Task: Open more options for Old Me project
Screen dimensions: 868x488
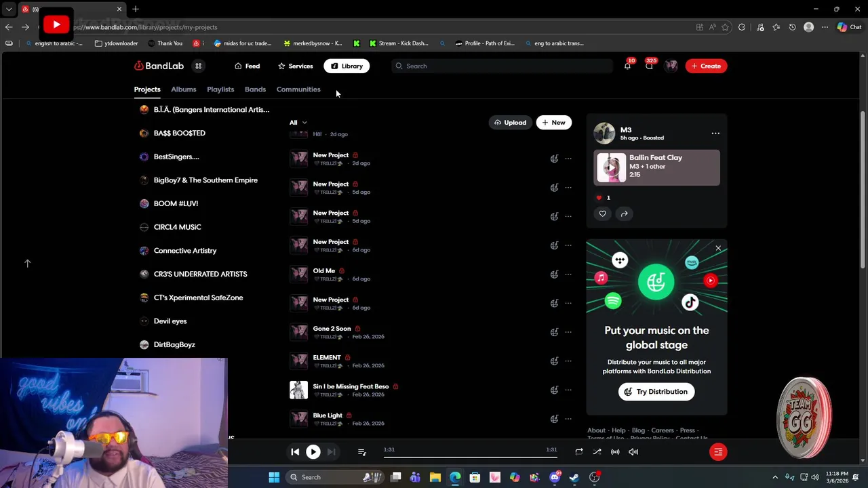Action: tap(568, 274)
